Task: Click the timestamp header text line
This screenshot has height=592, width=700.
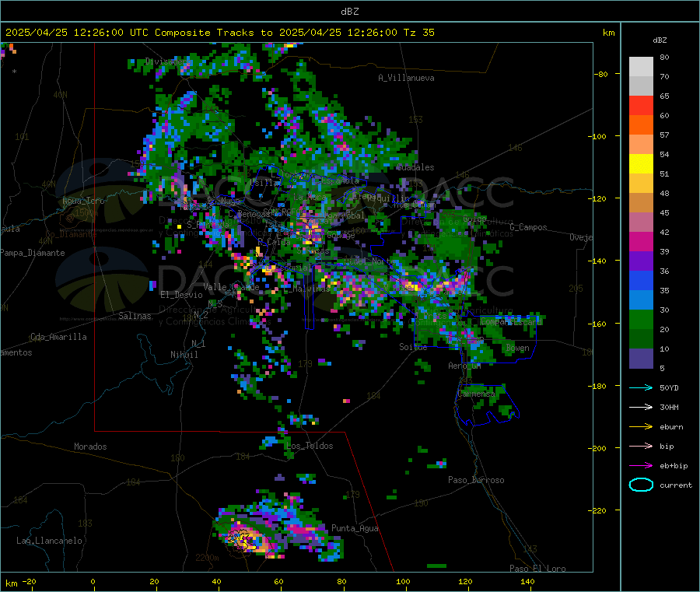Action: pos(219,33)
